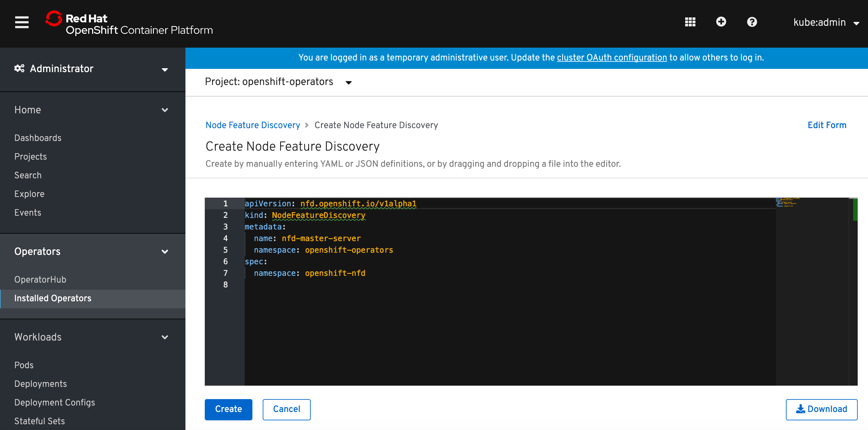
Task: Click the Create button
Action: click(x=228, y=409)
